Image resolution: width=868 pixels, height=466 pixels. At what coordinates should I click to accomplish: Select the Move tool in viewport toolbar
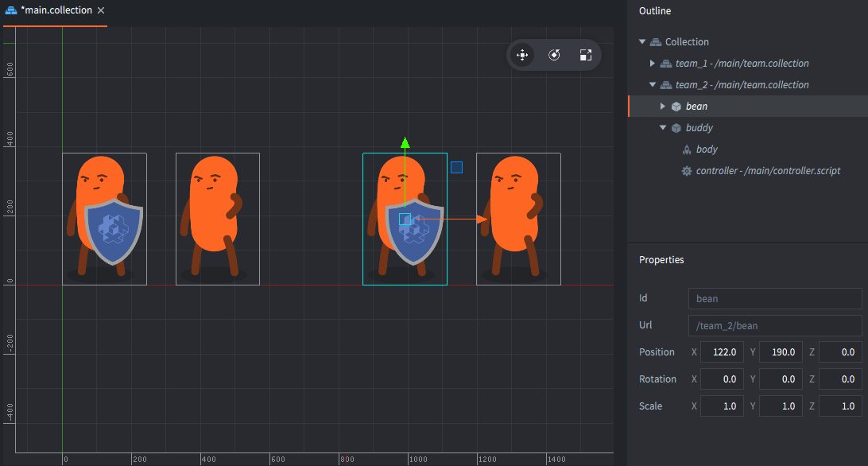pos(522,55)
